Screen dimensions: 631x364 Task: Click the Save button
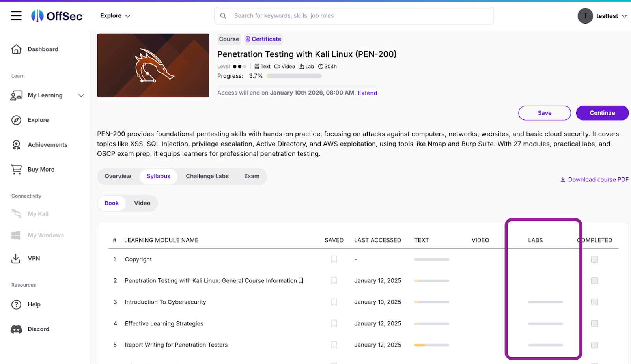(545, 113)
